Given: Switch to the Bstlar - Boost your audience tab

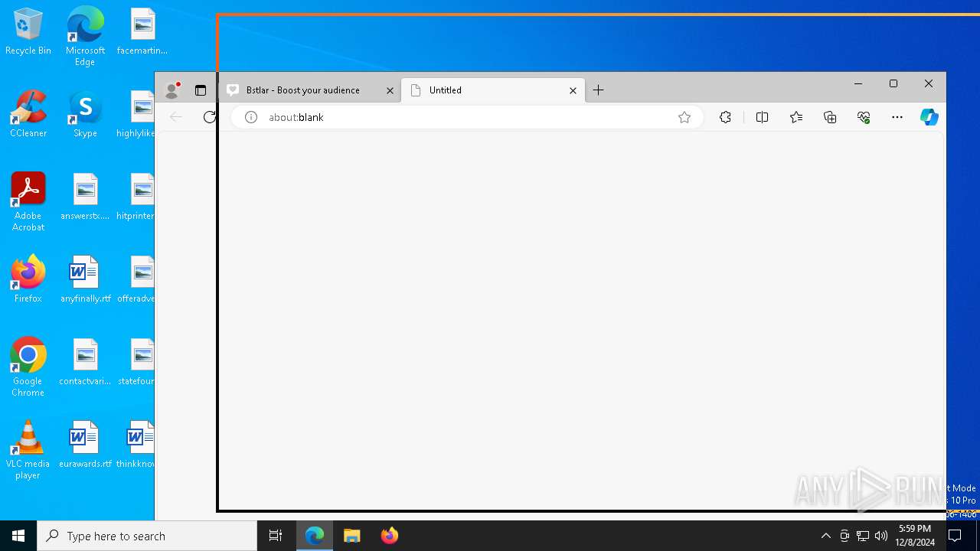Looking at the screenshot, I should coord(309,90).
